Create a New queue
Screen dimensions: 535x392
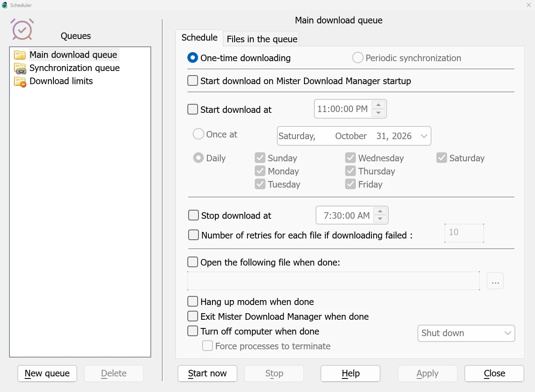tap(47, 374)
